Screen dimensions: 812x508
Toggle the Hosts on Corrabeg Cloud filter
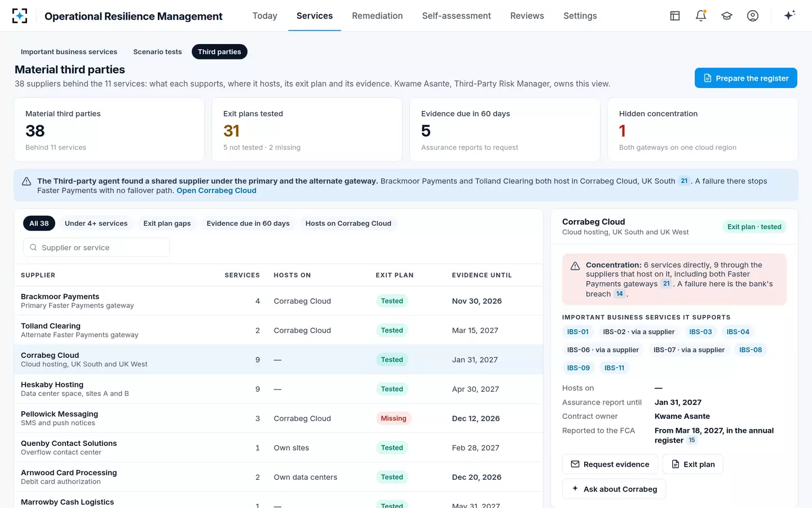(x=348, y=224)
